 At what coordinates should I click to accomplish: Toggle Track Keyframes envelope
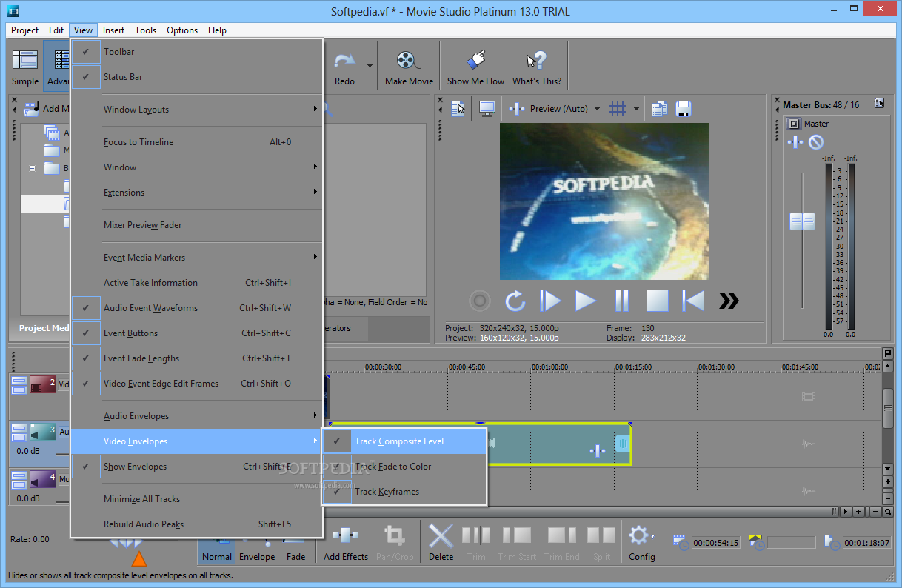(404, 492)
